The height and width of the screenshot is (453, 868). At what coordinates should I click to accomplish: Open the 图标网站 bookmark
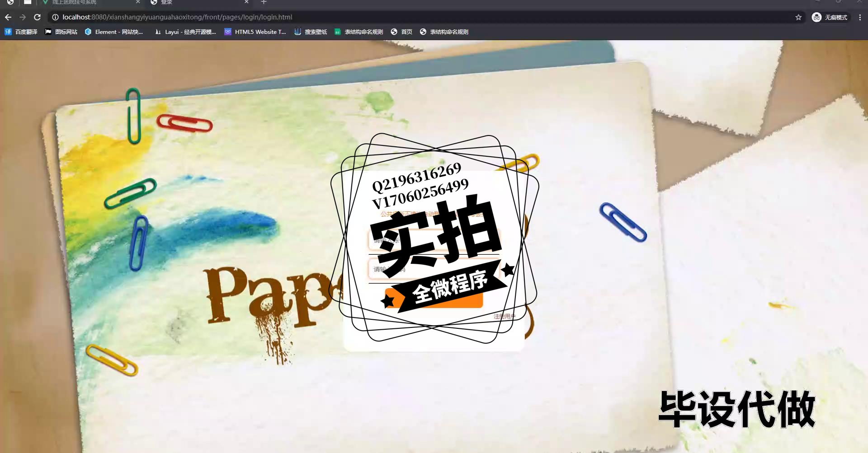(61, 32)
